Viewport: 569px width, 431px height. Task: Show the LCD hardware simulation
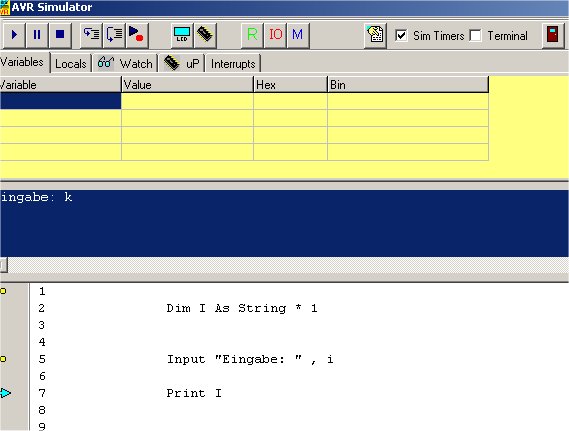coord(182,35)
